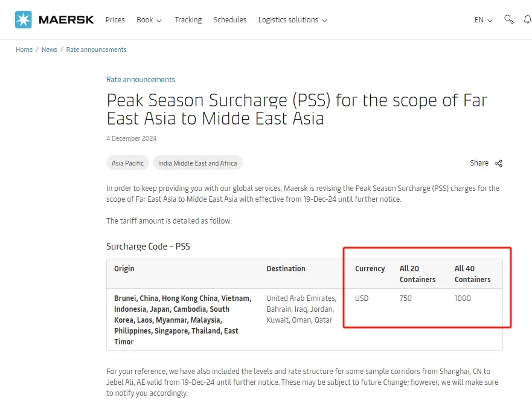Click the Origin column header
532x403 pixels.
coord(124,268)
